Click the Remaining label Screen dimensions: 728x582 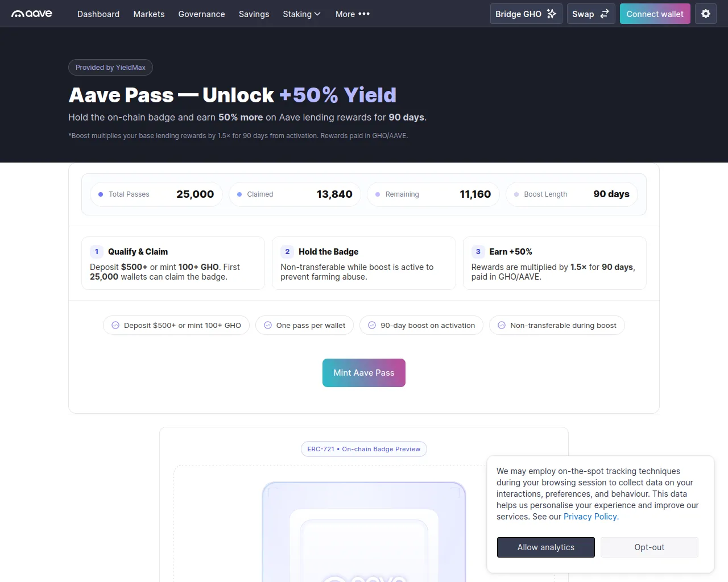point(402,194)
